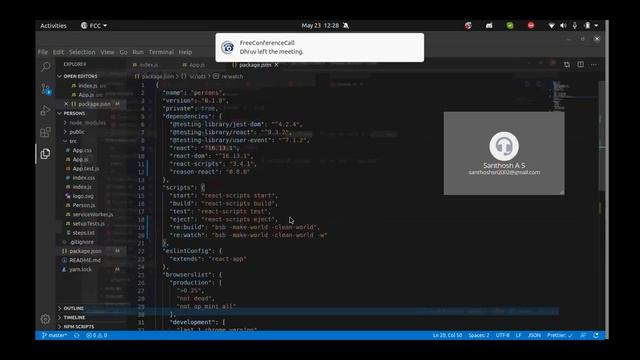Collapse the Open Editors section

pos(81,76)
